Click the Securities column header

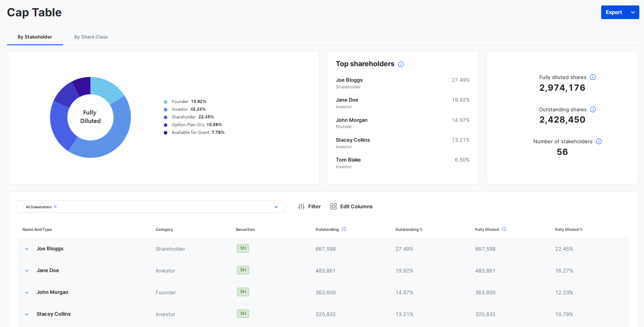tap(245, 230)
